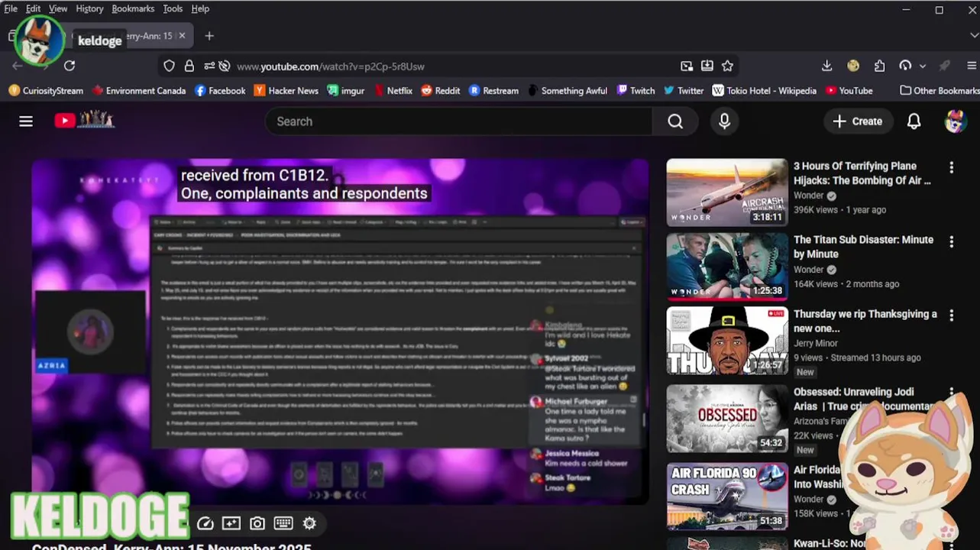This screenshot has height=550, width=980.
Task: Open the OBSESSED Jodi Arias thumbnail
Action: (727, 418)
